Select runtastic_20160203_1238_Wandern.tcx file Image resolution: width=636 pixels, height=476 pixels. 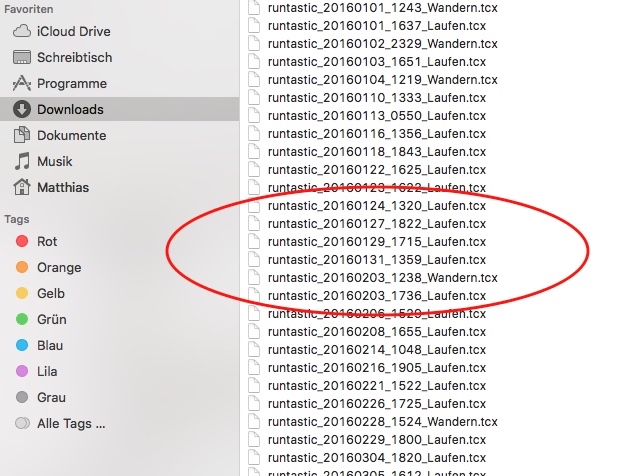382,278
